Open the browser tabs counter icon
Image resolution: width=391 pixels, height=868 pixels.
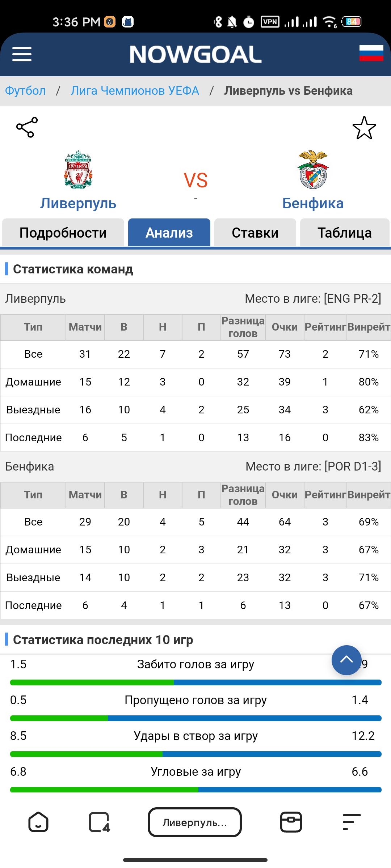click(x=99, y=822)
